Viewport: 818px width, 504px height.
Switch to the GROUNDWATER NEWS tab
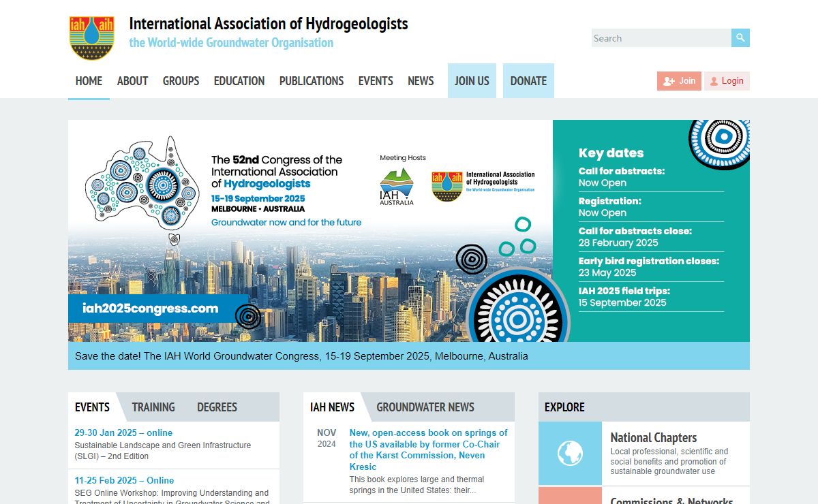(x=425, y=407)
